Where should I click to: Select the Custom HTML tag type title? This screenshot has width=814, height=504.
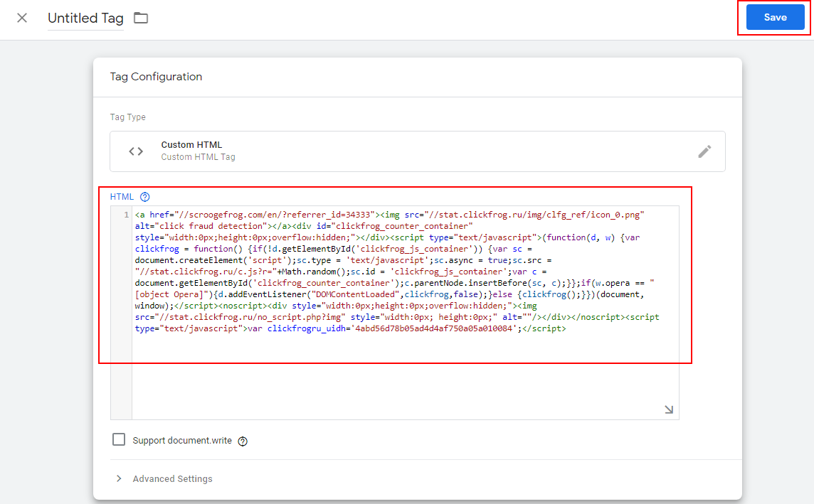191,145
